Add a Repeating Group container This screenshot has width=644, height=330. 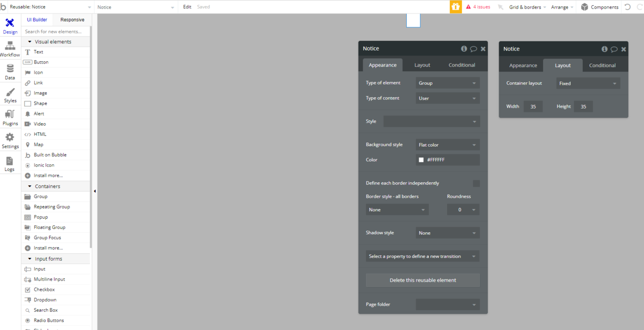pos(56,207)
